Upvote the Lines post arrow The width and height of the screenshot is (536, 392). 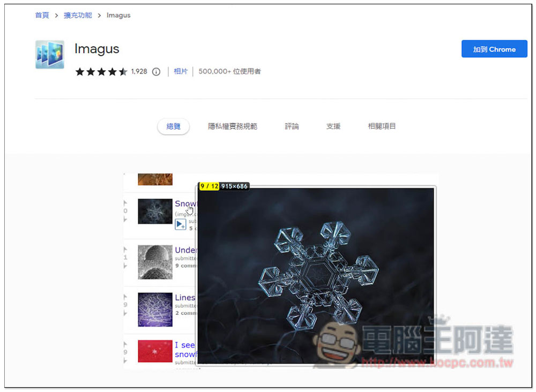(x=125, y=297)
